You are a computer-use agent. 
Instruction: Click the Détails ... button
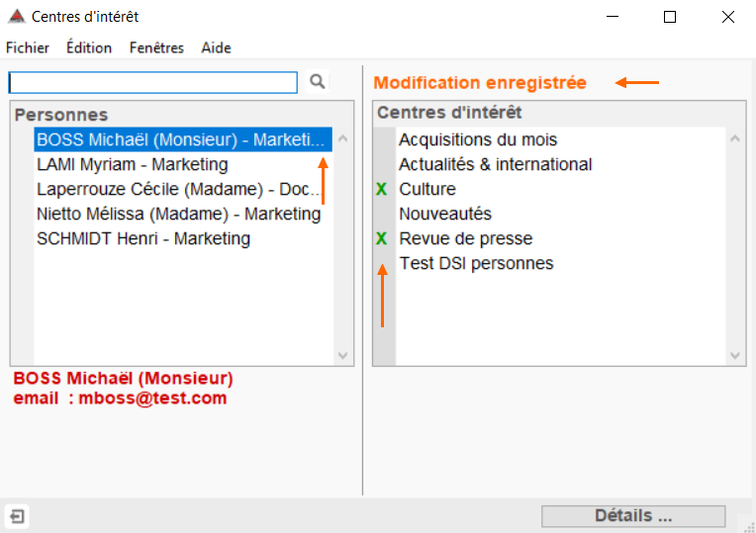click(633, 516)
